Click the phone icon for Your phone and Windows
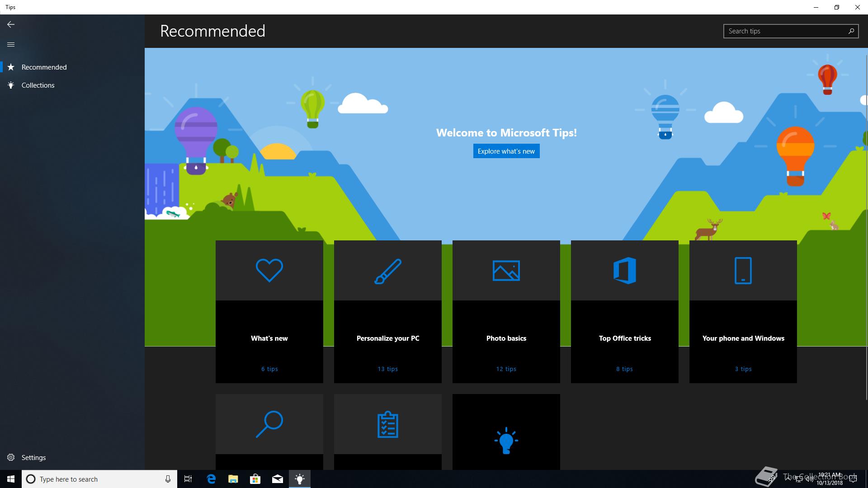Viewport: 868px width, 488px height. pyautogui.click(x=743, y=270)
